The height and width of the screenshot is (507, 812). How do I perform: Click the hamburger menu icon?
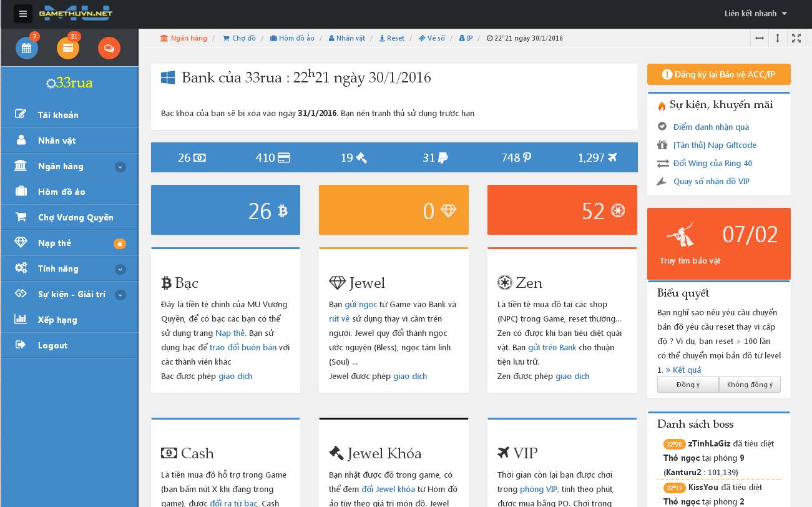pyautogui.click(x=22, y=13)
